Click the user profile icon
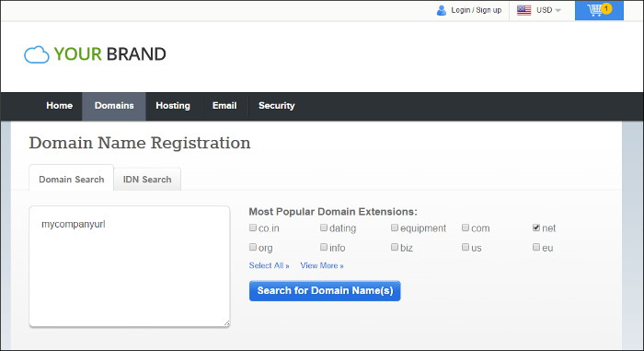Viewport: 644px width, 351px height. [442, 10]
